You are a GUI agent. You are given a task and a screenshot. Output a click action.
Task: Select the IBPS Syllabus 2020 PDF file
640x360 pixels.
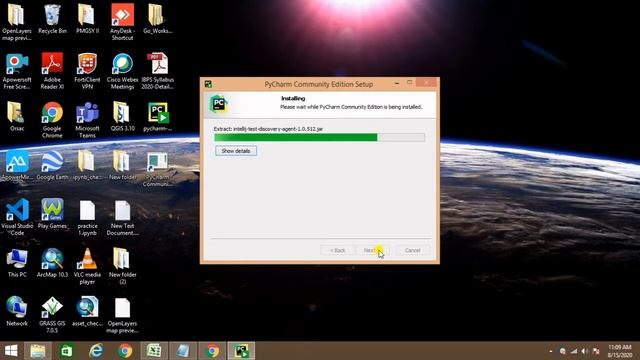[x=158, y=71]
